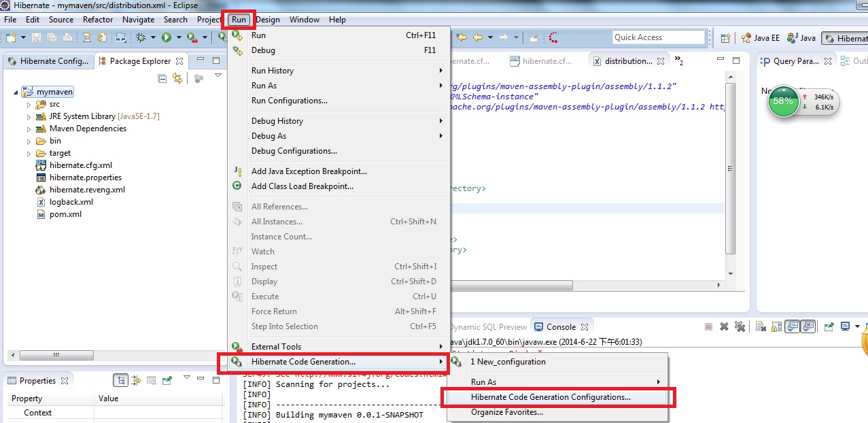
Task: Expand the Maven Dependencies node
Action: click(29, 129)
